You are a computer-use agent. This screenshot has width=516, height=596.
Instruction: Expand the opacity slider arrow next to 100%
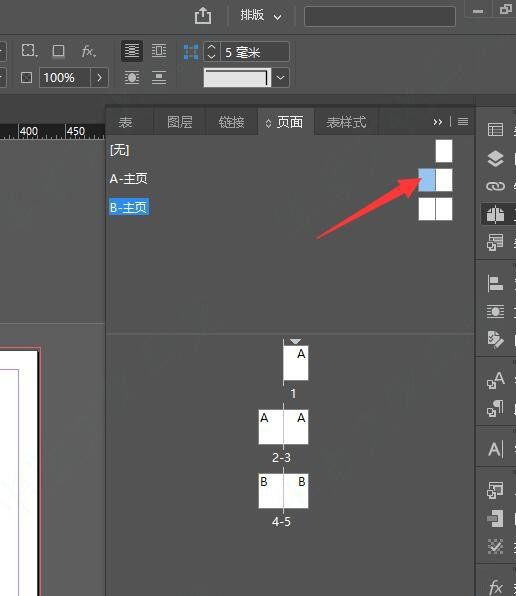coord(100,78)
